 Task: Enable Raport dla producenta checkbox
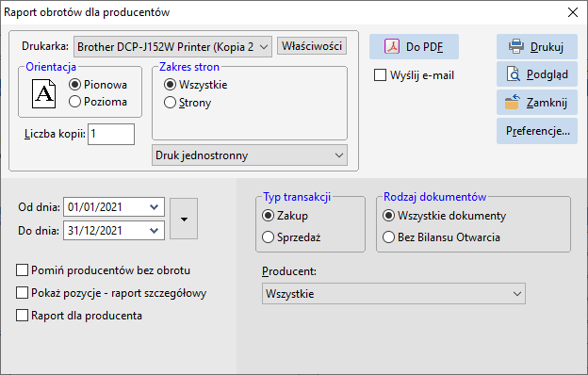(22, 315)
